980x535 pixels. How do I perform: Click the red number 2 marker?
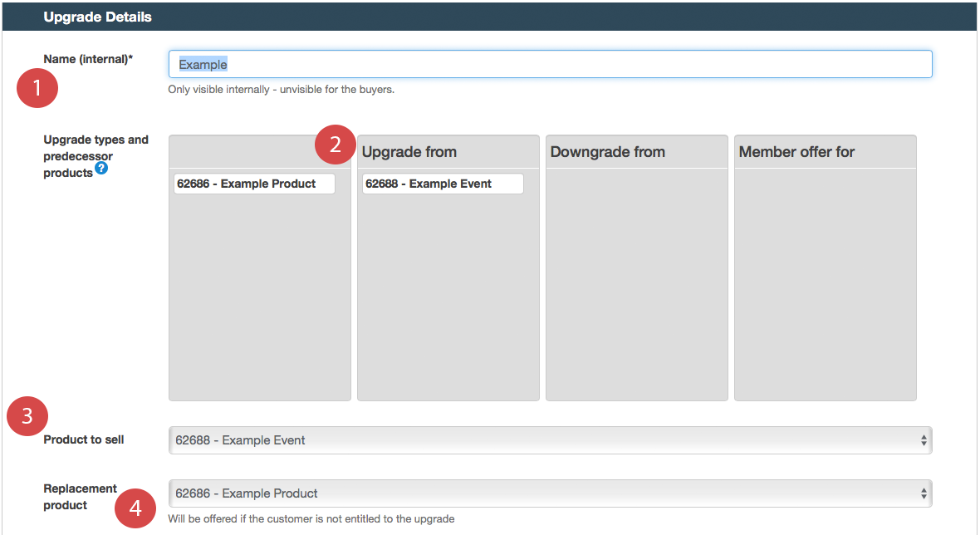coord(335,145)
